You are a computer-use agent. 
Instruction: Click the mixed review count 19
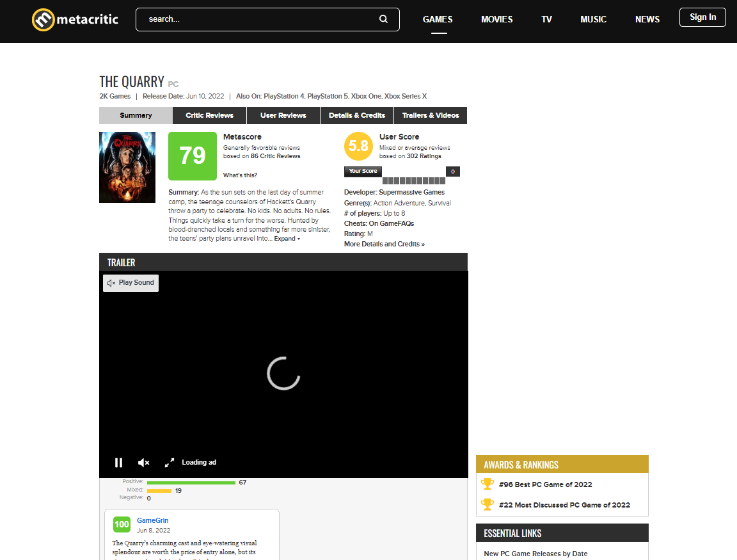(x=178, y=491)
